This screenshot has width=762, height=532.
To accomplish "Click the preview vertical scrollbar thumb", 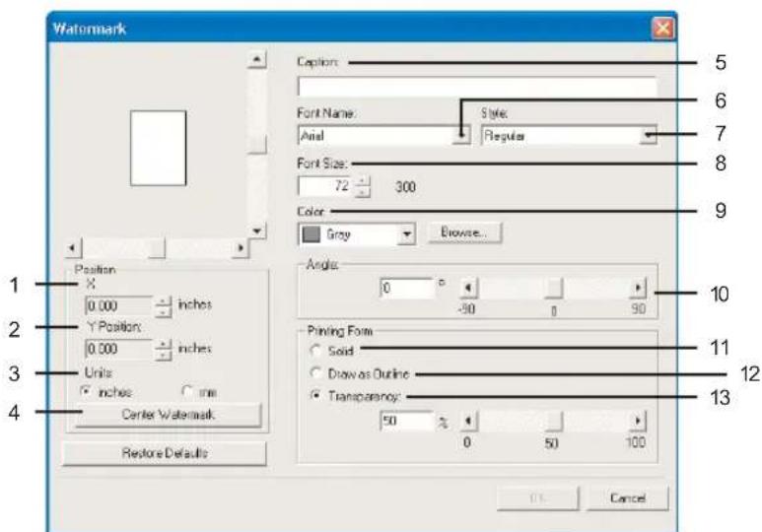I will pos(256,144).
